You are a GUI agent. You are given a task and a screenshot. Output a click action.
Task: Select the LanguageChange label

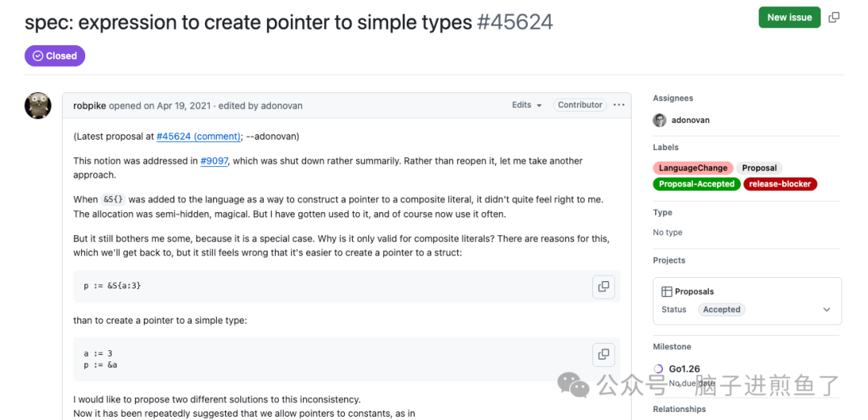[693, 168]
